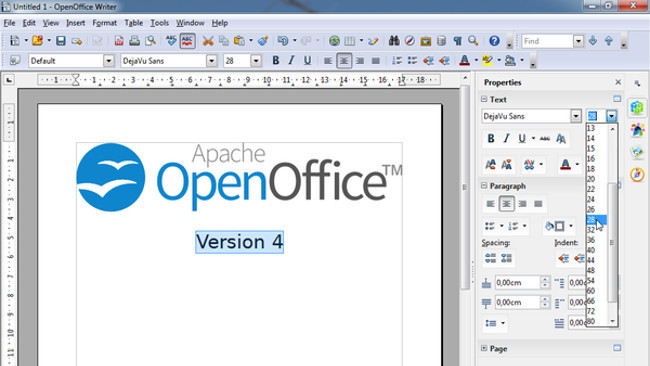Screen dimensions: 650x366
Task: Save the document with the floppy icon
Action: (x=61, y=41)
